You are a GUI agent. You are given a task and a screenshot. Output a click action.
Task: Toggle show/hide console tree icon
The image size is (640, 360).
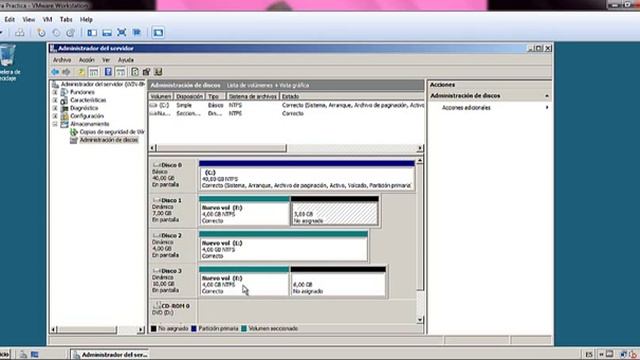point(93,72)
